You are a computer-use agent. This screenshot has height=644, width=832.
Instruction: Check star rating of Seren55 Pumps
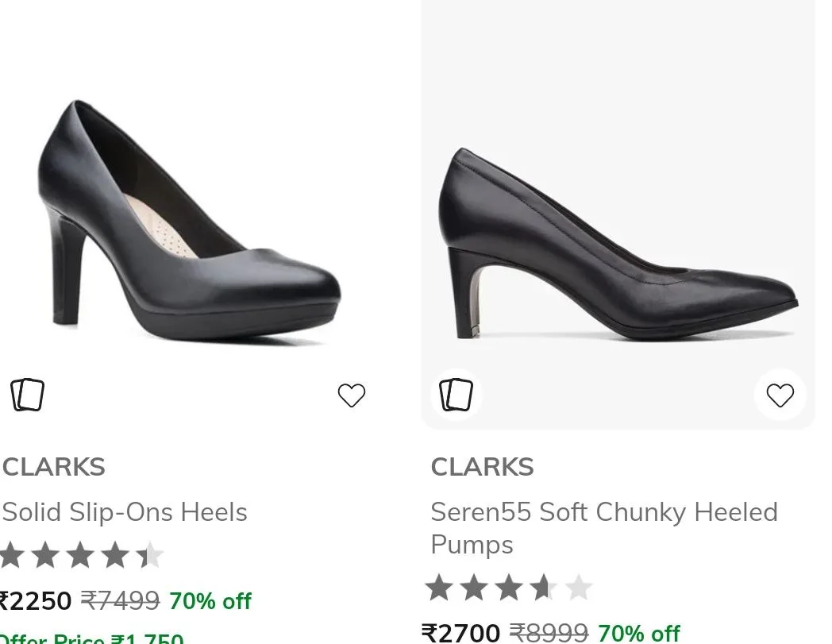[x=508, y=587]
